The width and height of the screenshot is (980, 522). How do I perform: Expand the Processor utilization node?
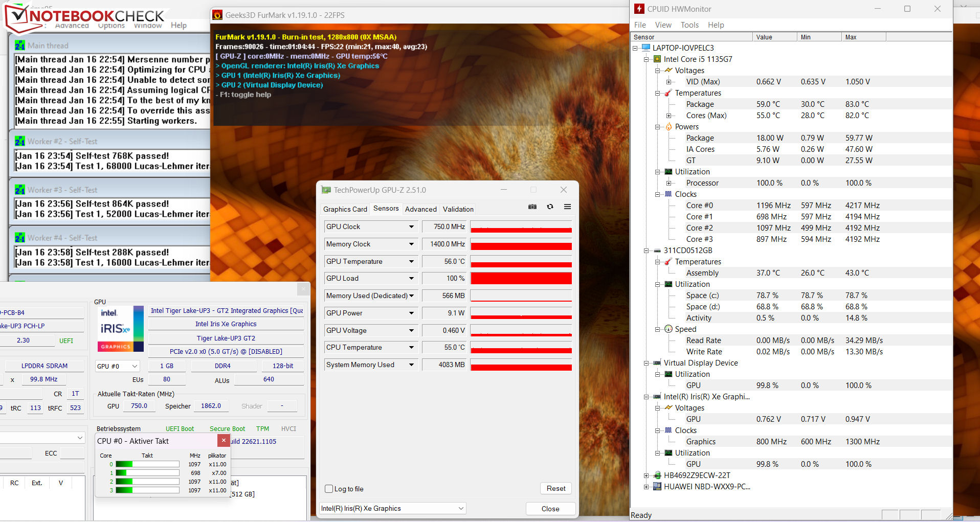(x=669, y=183)
